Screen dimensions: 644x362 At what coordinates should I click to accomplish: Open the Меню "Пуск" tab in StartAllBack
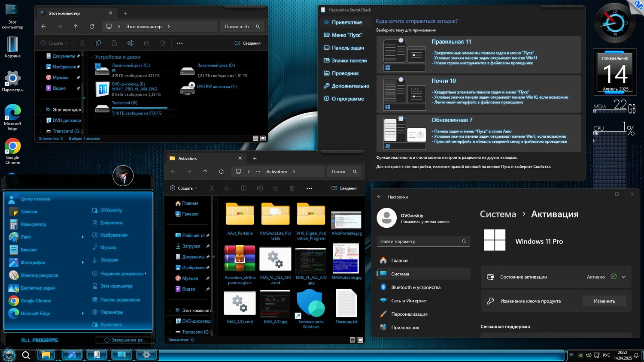pyautogui.click(x=346, y=35)
